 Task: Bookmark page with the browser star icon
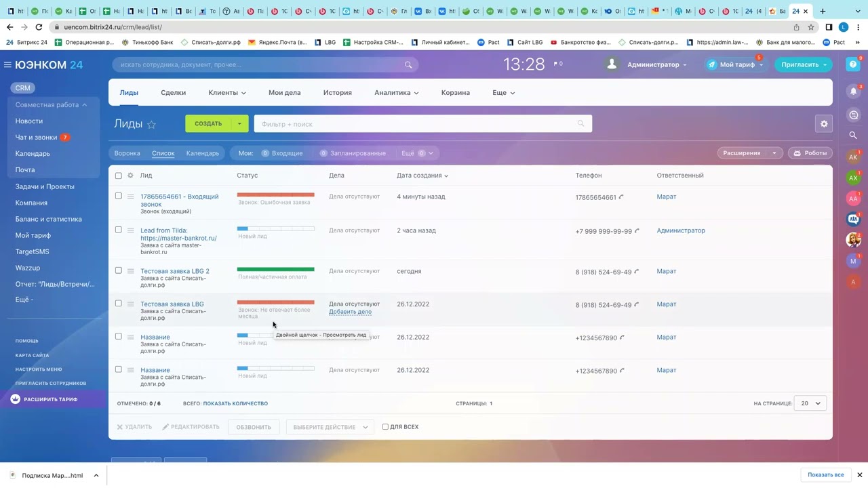[810, 27]
